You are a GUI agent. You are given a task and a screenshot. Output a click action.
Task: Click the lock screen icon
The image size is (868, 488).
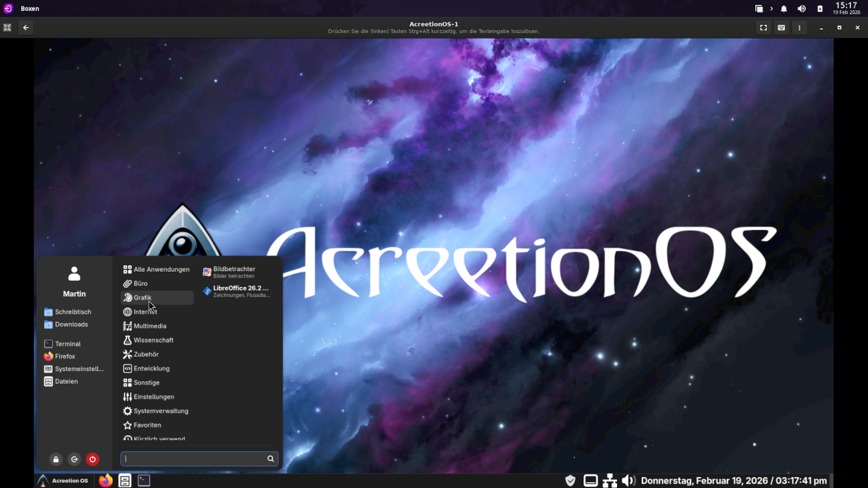coord(56,459)
